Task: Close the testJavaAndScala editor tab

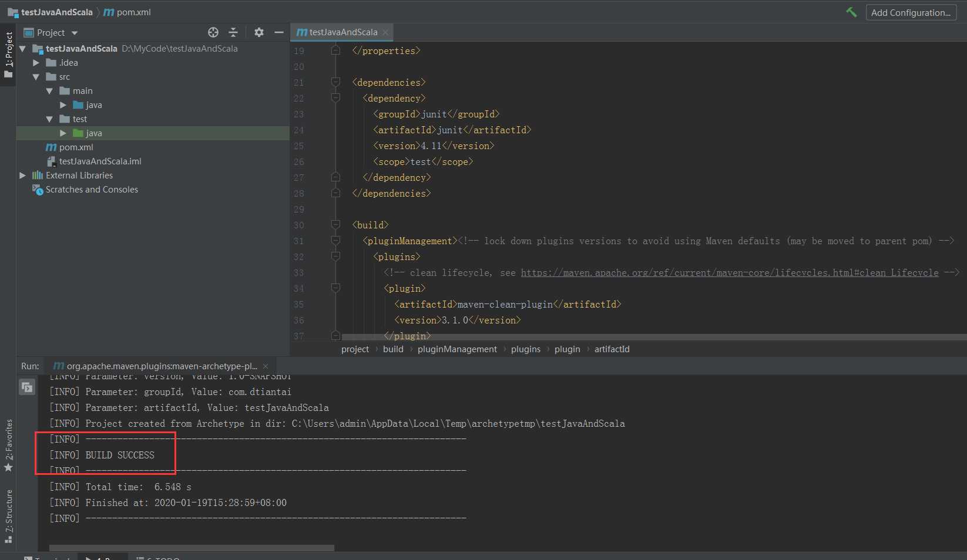Action: pos(385,32)
